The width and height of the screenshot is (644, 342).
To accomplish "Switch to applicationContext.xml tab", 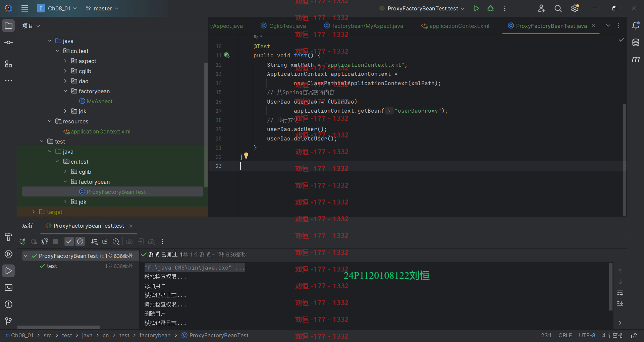I will point(455,26).
